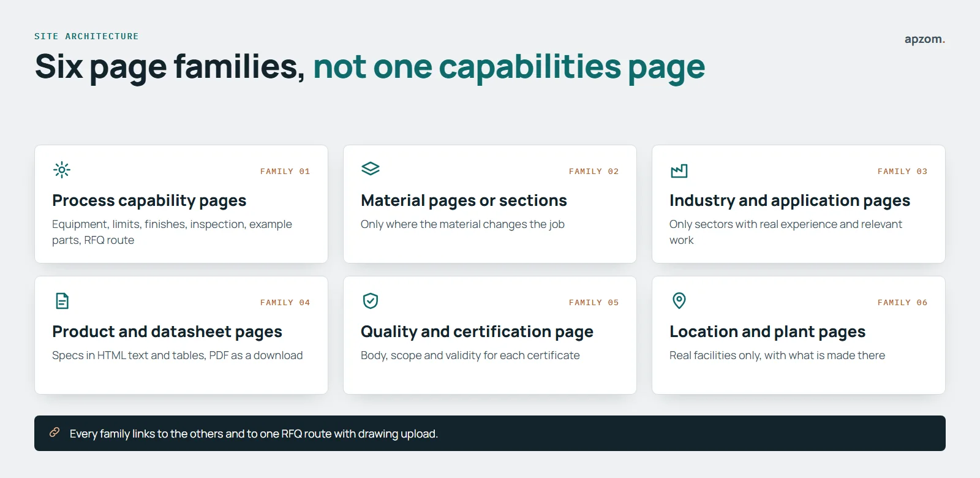Click the document icon on Product datasheet card

click(x=62, y=301)
